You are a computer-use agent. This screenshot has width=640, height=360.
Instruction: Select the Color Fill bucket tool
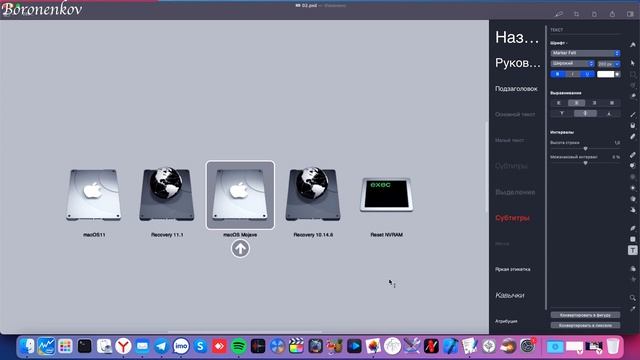[633, 126]
